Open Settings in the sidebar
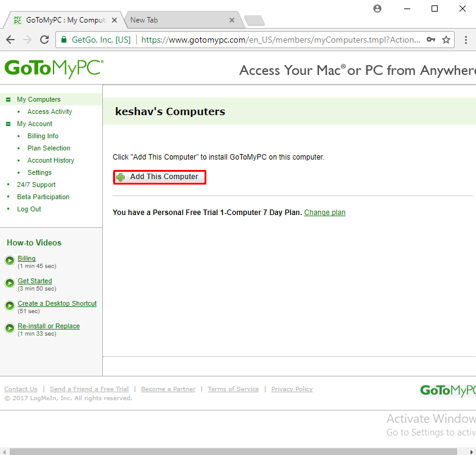Image resolution: width=476 pixels, height=455 pixels. tap(40, 172)
